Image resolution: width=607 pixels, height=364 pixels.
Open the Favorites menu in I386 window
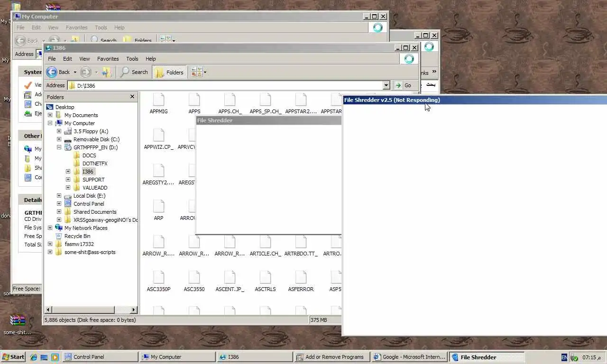pyautogui.click(x=108, y=59)
